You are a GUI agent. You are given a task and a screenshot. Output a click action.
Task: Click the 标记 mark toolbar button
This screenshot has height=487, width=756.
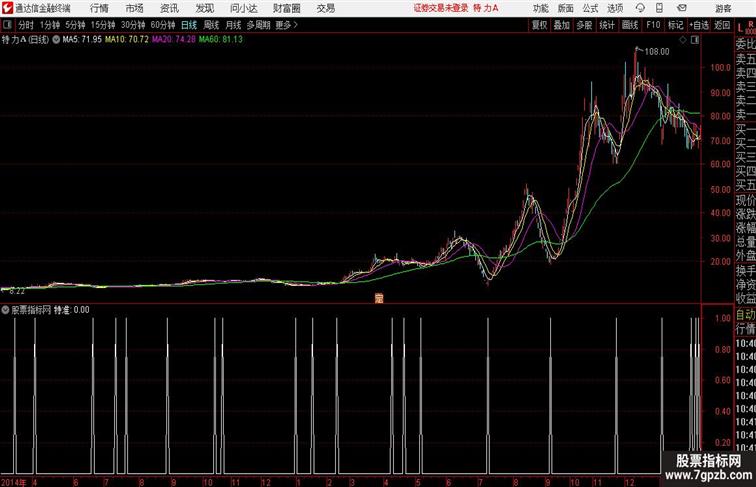point(675,25)
